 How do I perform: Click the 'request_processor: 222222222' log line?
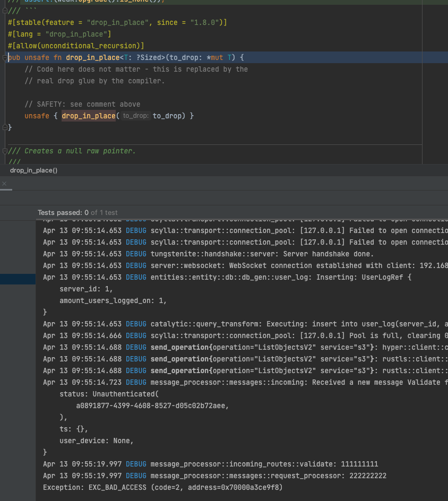pos(215,476)
